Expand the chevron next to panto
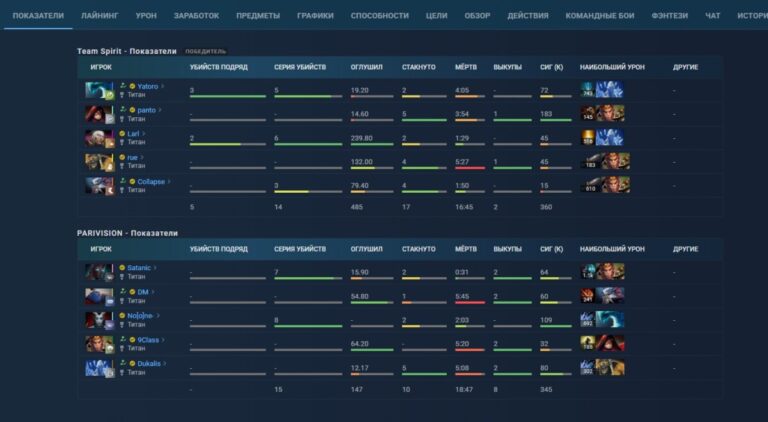The height and width of the screenshot is (422, 768). (x=160, y=110)
